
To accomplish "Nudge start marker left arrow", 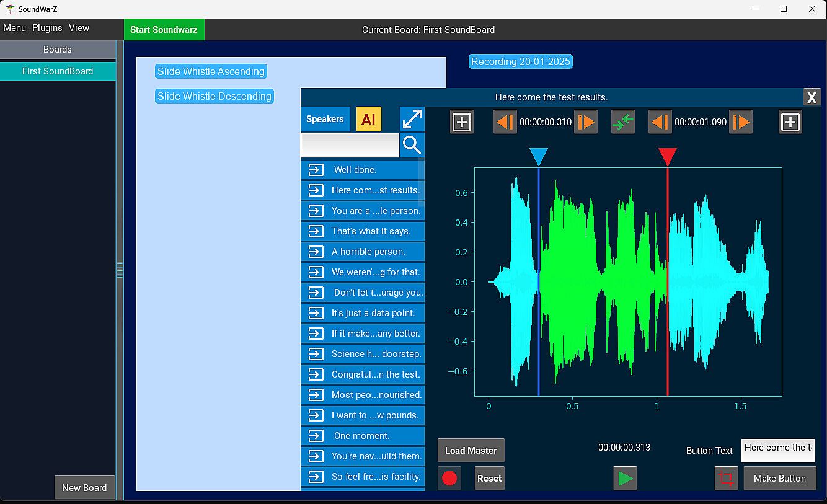I will click(505, 122).
